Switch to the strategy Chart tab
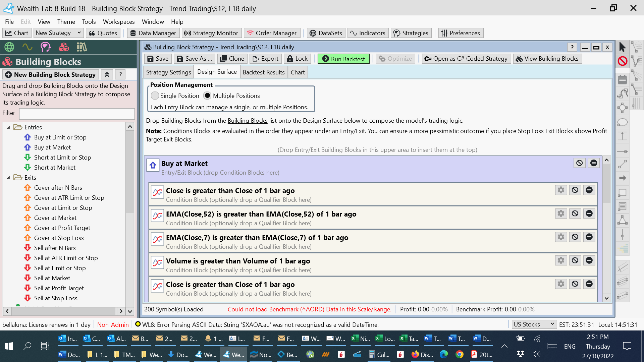Viewport: 644px width, 362px height. tap(298, 72)
